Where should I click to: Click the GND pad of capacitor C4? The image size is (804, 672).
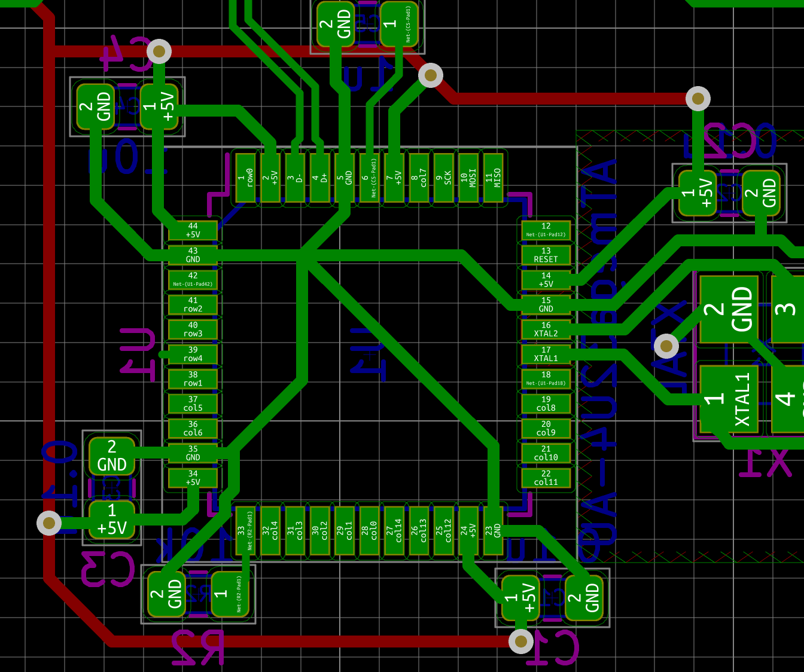coord(96,106)
